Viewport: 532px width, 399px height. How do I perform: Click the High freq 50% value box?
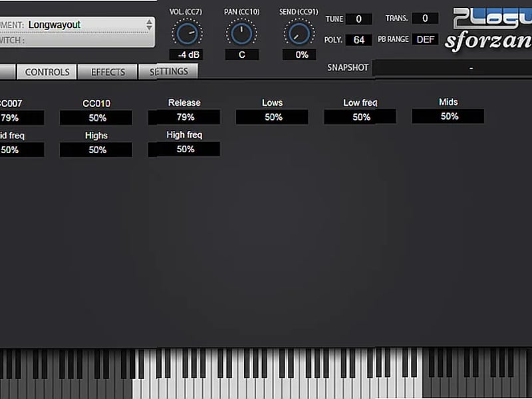click(184, 149)
